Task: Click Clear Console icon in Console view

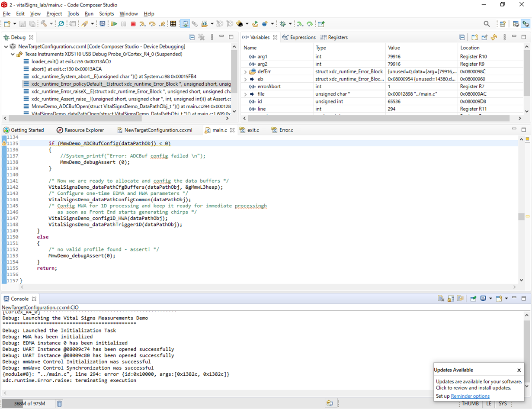Action: [441, 299]
